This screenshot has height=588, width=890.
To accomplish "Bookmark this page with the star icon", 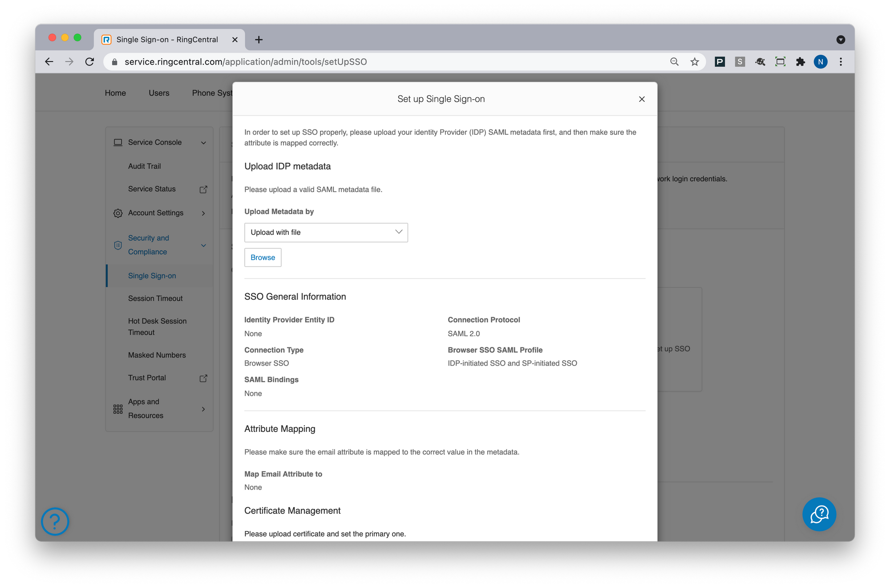I will (x=694, y=62).
